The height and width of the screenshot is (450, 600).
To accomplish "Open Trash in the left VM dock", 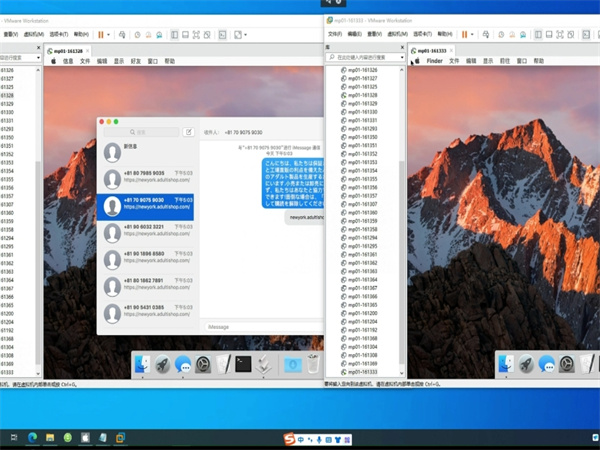I will [x=313, y=365].
